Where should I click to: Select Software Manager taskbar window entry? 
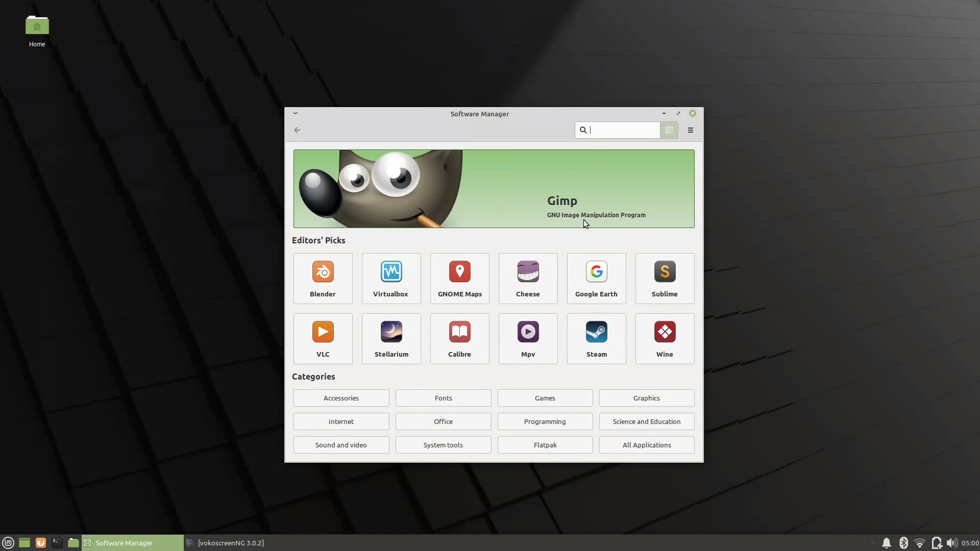click(x=133, y=543)
